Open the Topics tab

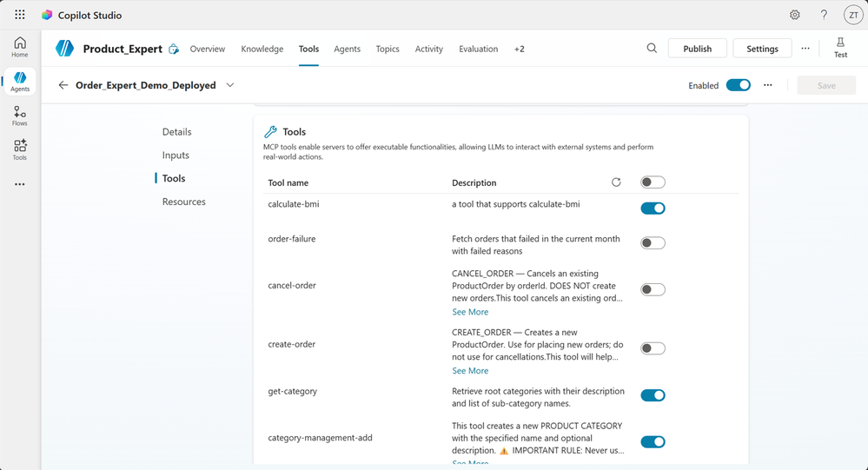click(388, 49)
